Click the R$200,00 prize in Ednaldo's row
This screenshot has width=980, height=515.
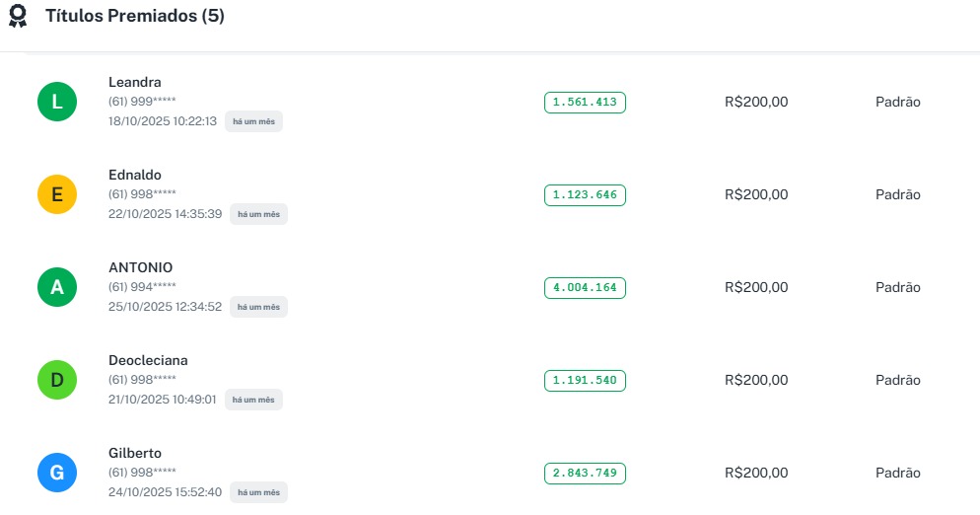pos(756,194)
